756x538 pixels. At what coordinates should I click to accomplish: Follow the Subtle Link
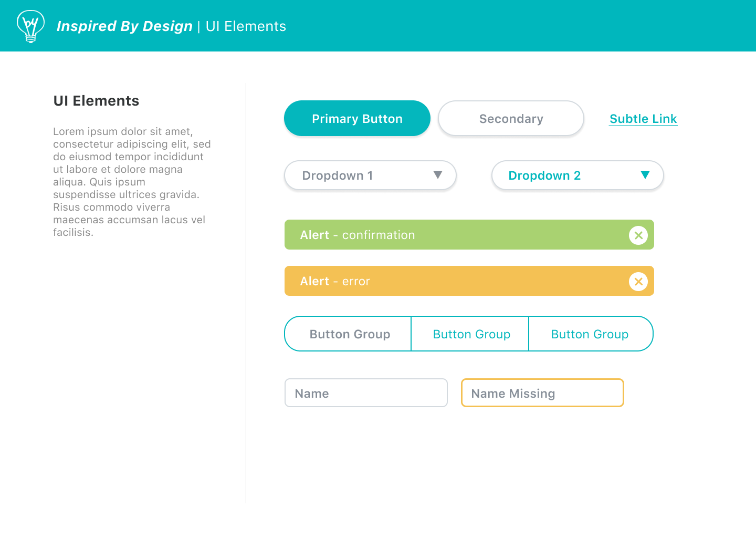[643, 119]
